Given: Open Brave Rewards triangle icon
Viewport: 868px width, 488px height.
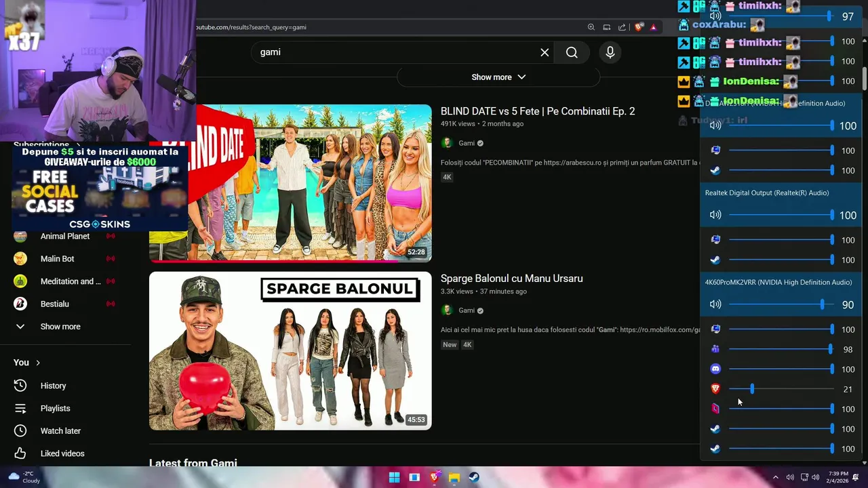Looking at the screenshot, I should pos(653,27).
